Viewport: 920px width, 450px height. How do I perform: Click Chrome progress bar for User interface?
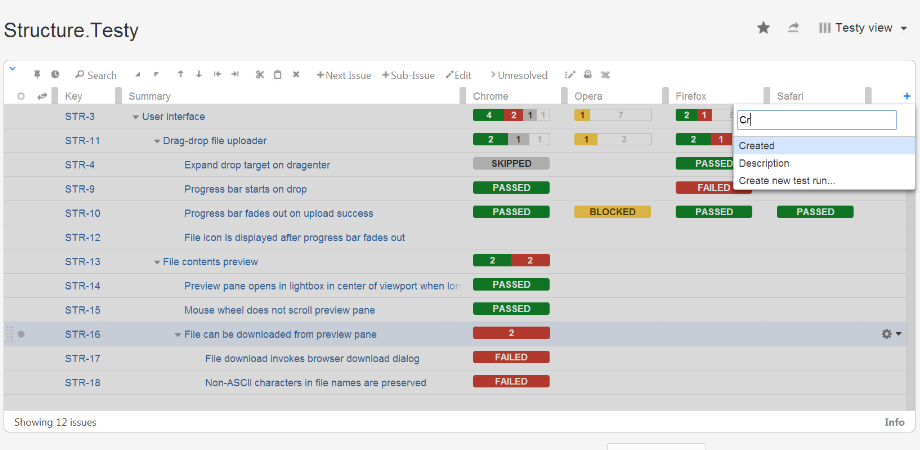511,115
